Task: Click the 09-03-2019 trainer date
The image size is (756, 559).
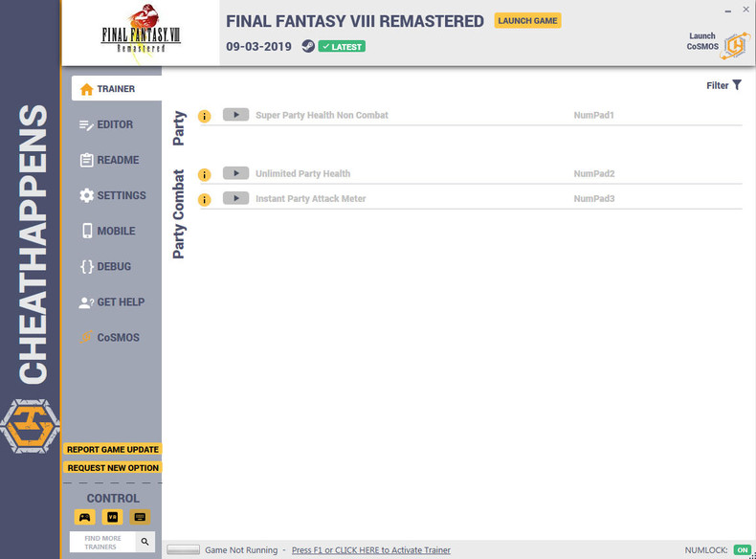Action: pyautogui.click(x=259, y=47)
